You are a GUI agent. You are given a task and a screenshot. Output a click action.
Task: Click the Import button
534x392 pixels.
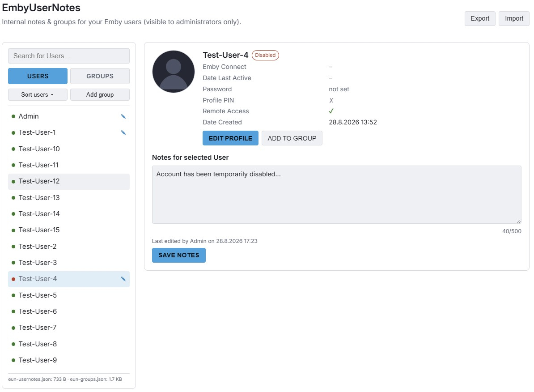pos(514,18)
